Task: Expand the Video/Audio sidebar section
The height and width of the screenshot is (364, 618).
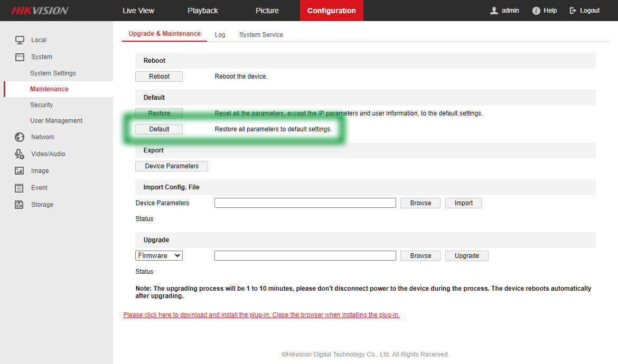Action: point(48,154)
